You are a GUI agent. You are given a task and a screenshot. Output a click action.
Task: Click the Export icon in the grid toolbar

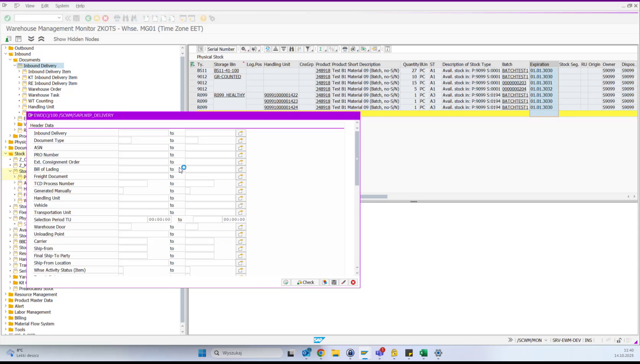(x=364, y=49)
